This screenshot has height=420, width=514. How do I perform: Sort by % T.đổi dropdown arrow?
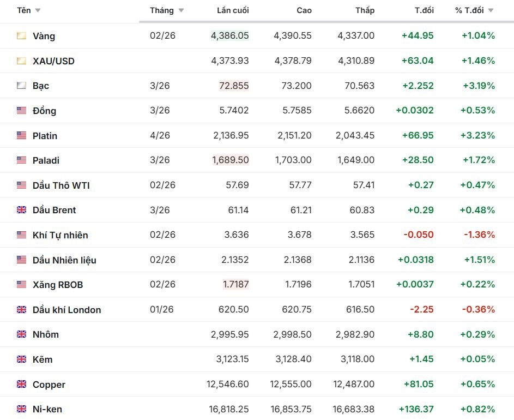(491, 10)
